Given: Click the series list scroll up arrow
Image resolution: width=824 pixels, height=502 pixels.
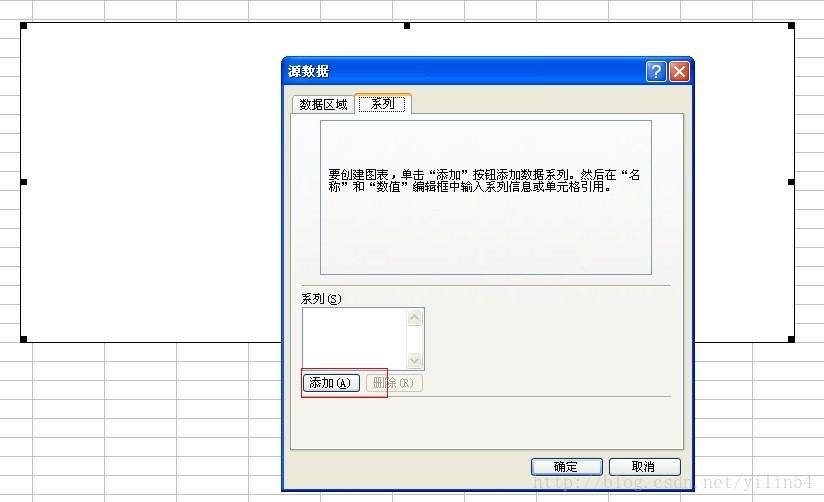Looking at the screenshot, I should [x=415, y=317].
